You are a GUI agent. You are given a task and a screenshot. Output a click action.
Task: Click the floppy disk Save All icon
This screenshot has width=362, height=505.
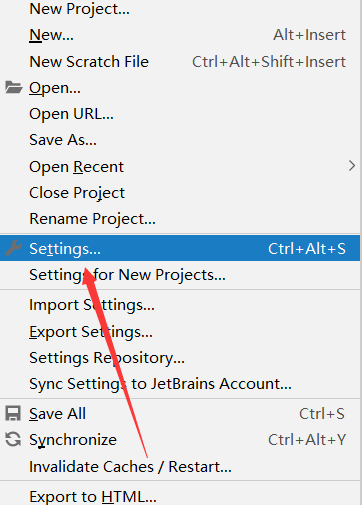coord(13,413)
